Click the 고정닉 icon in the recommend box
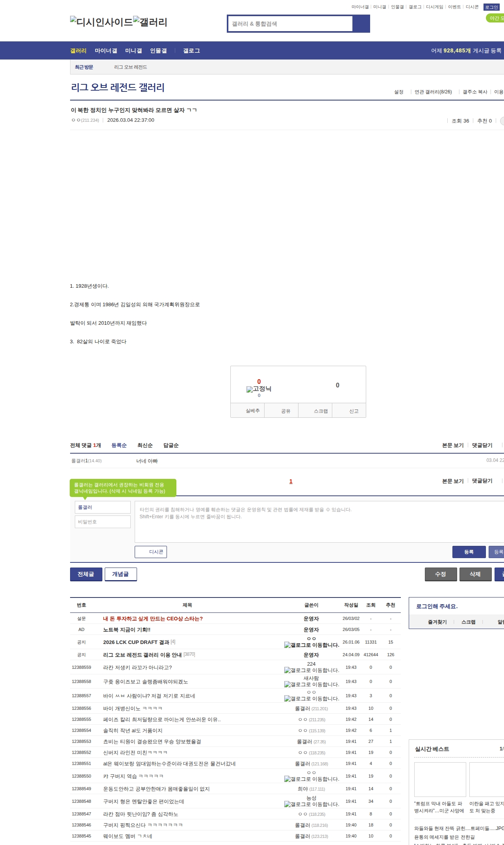The image size is (504, 845). pos(259,389)
